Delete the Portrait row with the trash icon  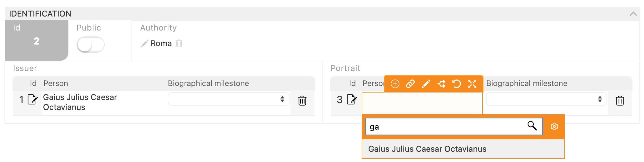tap(620, 101)
